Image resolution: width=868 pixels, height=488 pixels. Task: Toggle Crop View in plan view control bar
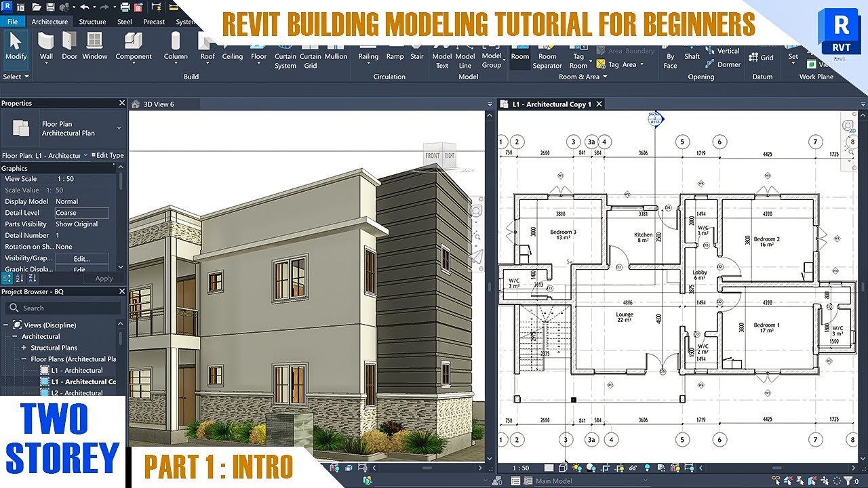click(x=605, y=468)
